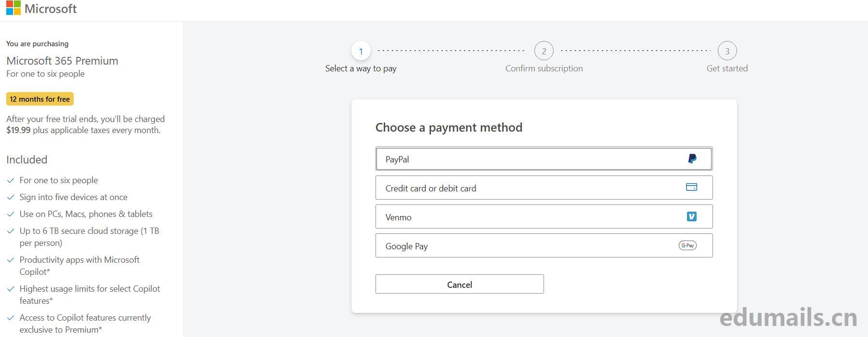Click checkmark beside 'Use on PCs, Macs'

point(11,214)
